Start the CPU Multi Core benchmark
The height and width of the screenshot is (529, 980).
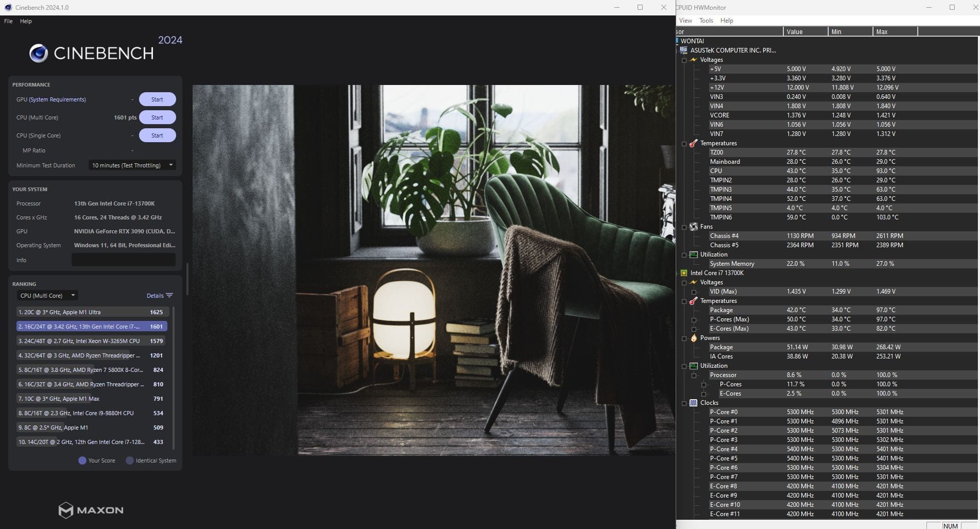(x=157, y=117)
